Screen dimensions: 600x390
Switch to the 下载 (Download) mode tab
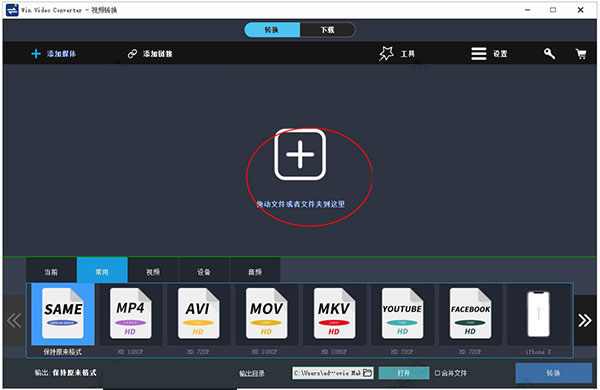click(328, 30)
